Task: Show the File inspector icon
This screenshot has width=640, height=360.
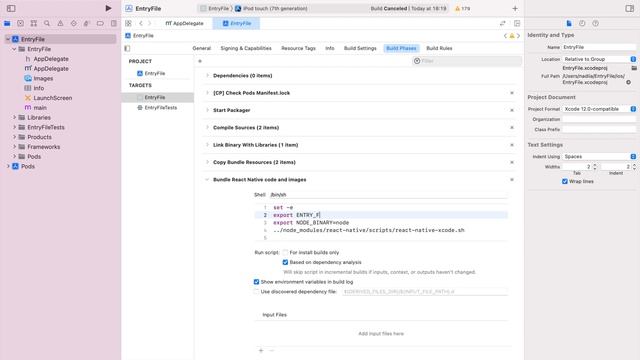Action: click(569, 23)
